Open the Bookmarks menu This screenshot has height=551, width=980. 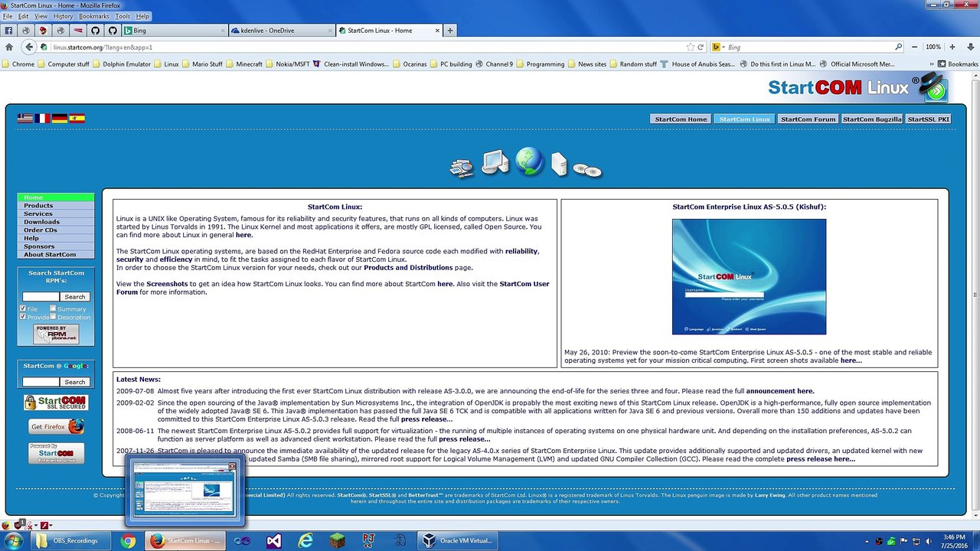(x=94, y=16)
